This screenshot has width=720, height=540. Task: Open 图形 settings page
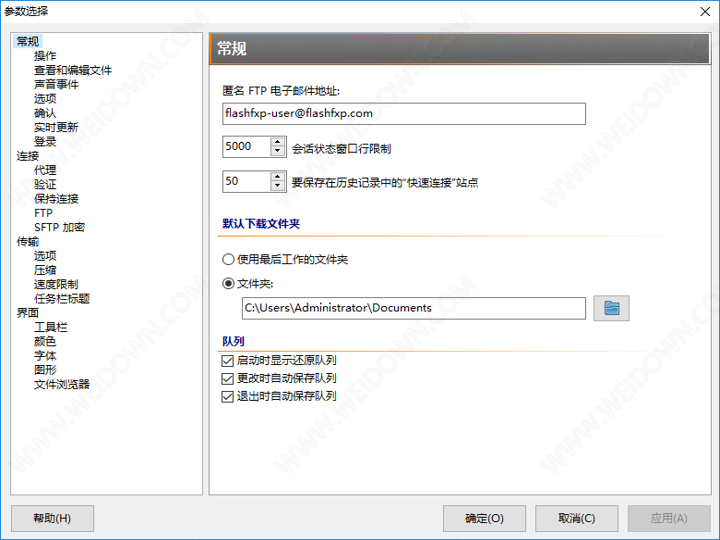45,370
